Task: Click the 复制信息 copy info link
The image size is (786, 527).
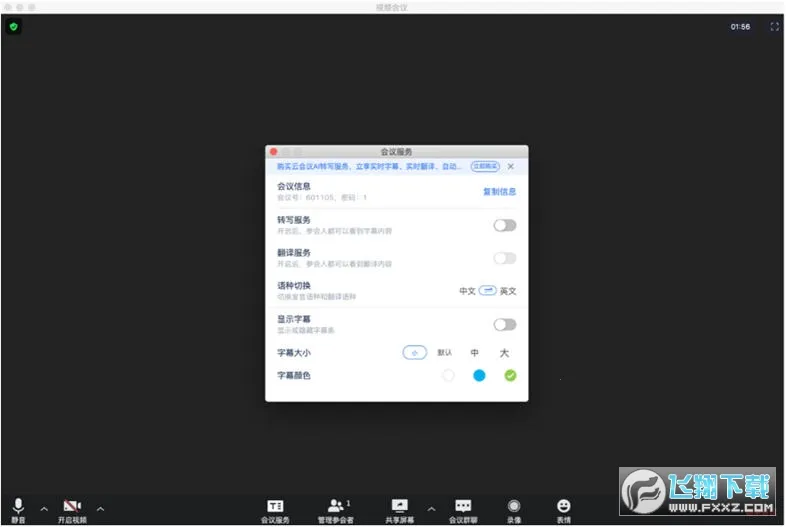Action: (499, 191)
